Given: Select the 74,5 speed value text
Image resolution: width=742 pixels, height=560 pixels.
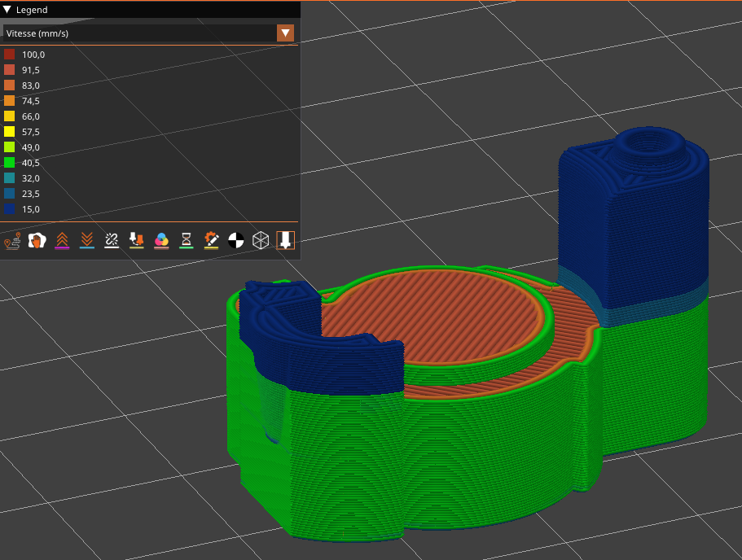Looking at the screenshot, I should pyautogui.click(x=31, y=101).
